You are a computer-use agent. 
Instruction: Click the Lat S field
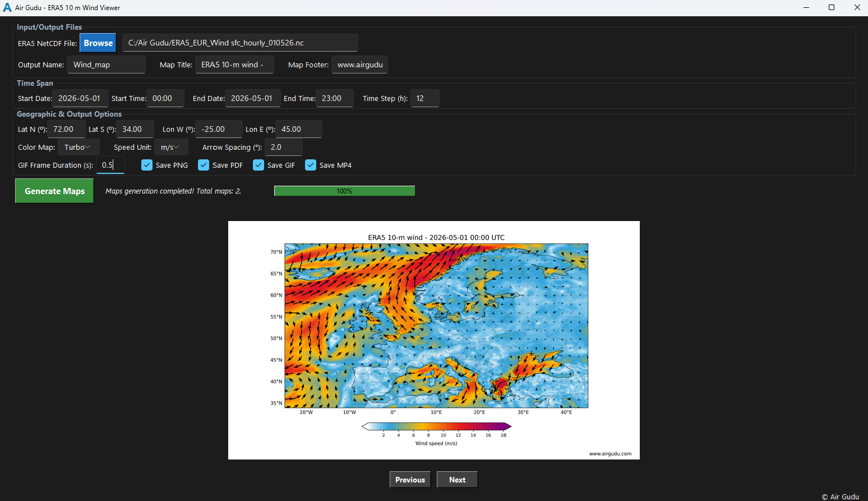tap(135, 129)
